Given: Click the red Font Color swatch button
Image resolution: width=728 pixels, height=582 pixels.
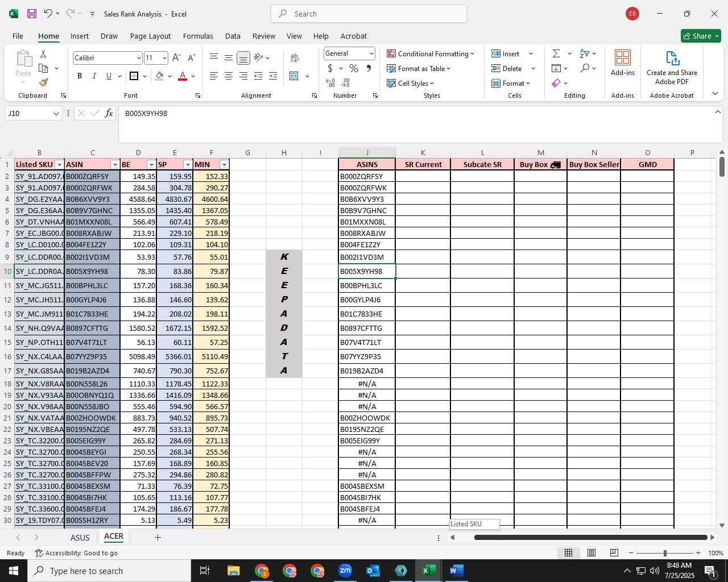Looking at the screenshot, I should click(183, 76).
